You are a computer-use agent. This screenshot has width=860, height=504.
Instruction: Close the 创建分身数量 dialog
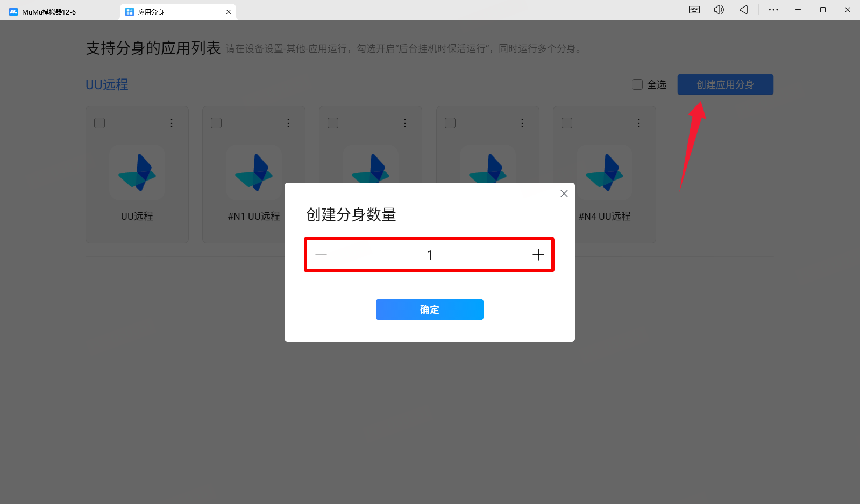[564, 193]
